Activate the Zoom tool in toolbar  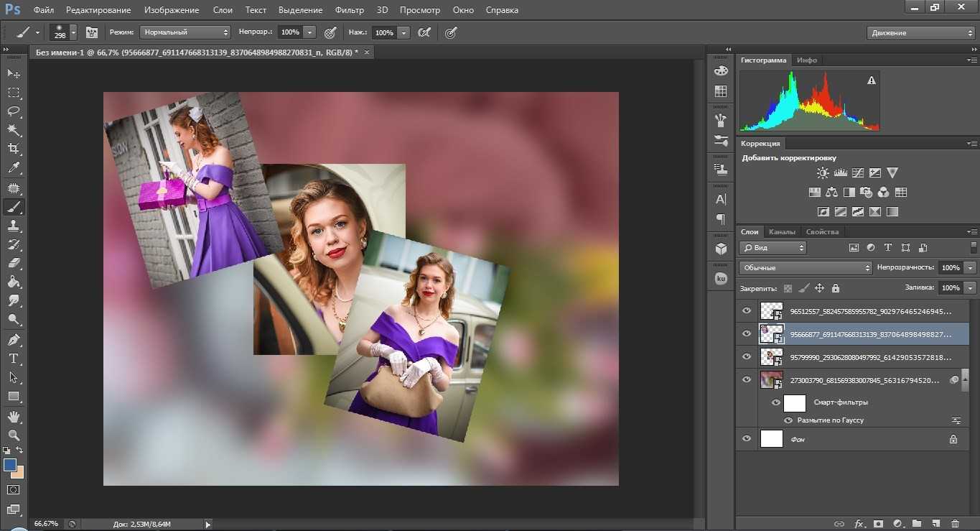coord(14,435)
